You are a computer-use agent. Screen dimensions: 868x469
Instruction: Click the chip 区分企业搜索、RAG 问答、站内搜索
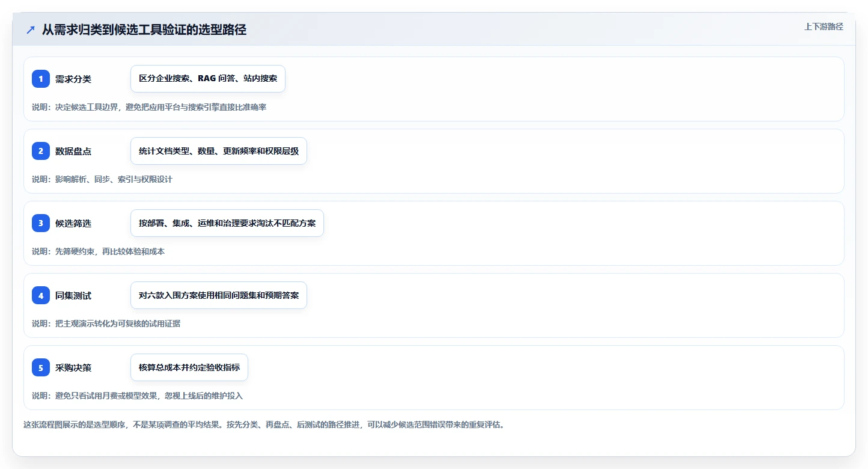208,79
